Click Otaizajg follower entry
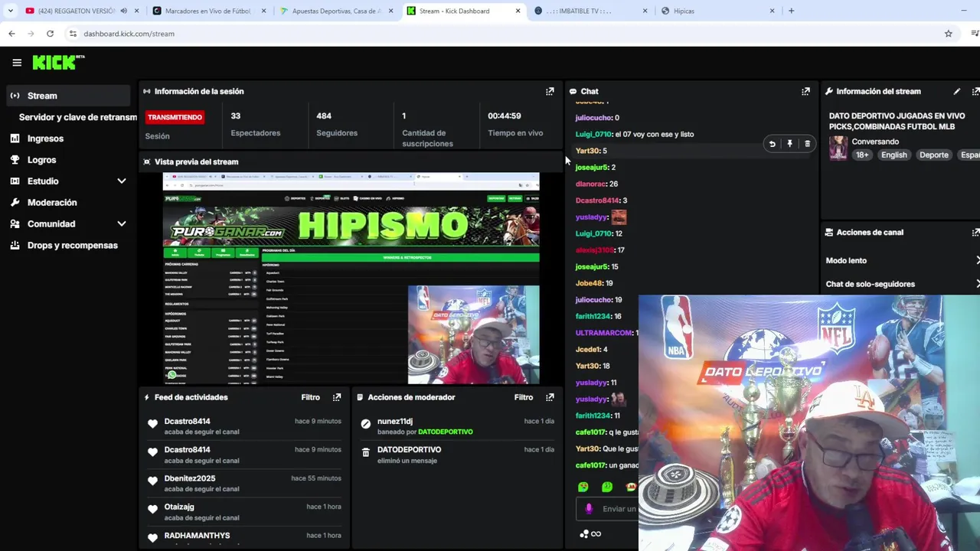The height and width of the screenshot is (551, 980). coord(179,507)
